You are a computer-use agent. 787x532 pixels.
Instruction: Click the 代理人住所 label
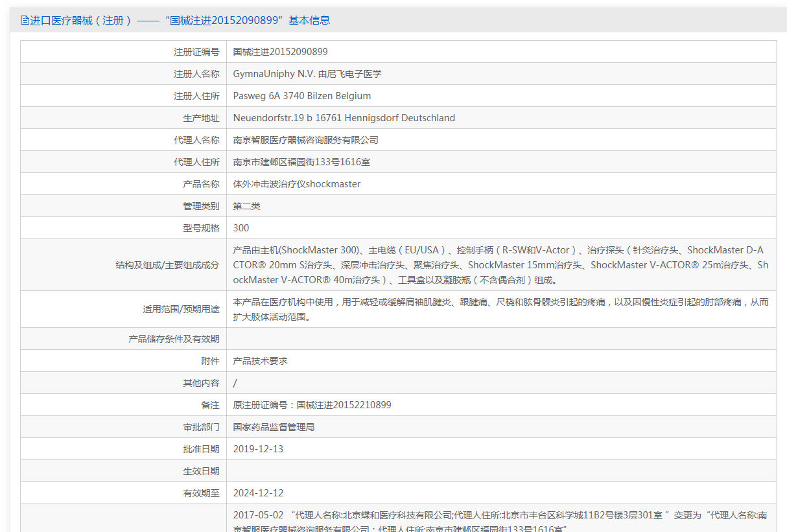pyautogui.click(x=196, y=162)
